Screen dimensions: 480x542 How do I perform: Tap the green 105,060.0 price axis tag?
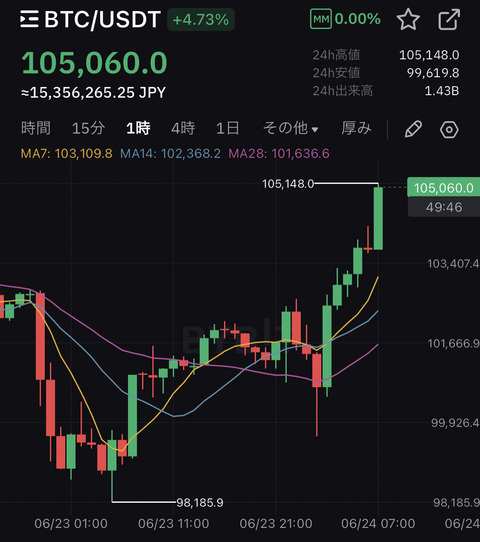point(444,188)
